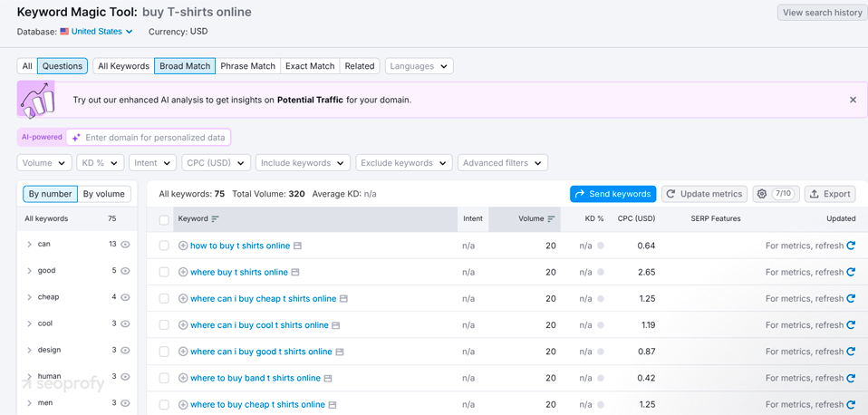
Task: Toggle visibility eye for 'can' group
Action: click(x=125, y=244)
